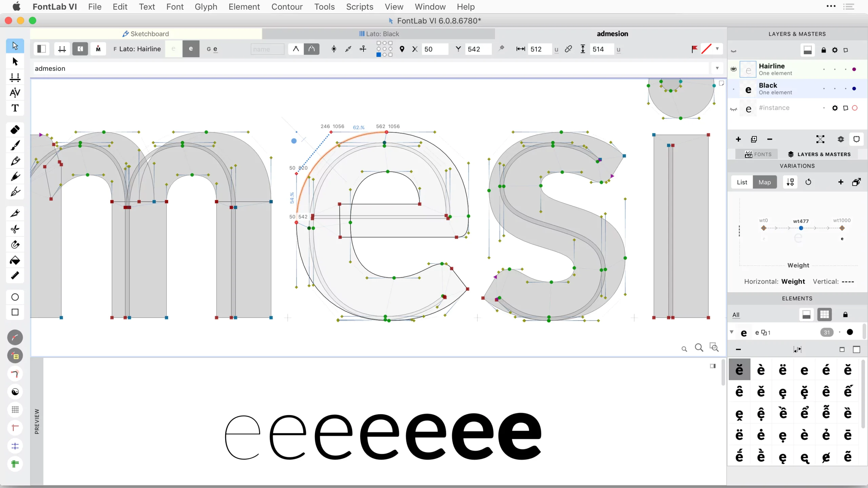Add a new layer with the plus button

pos(738,139)
